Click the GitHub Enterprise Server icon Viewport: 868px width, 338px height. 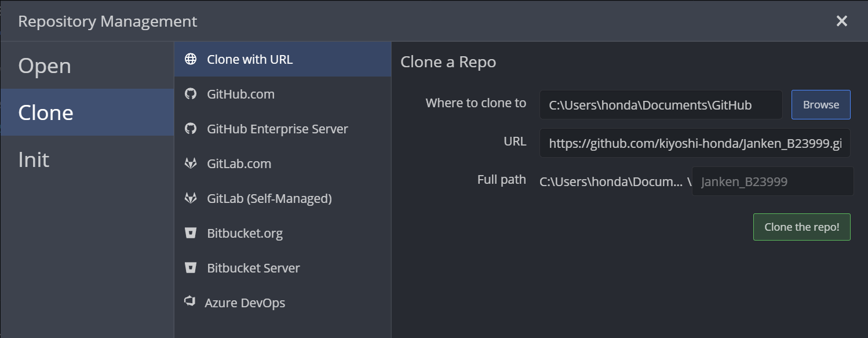190,129
